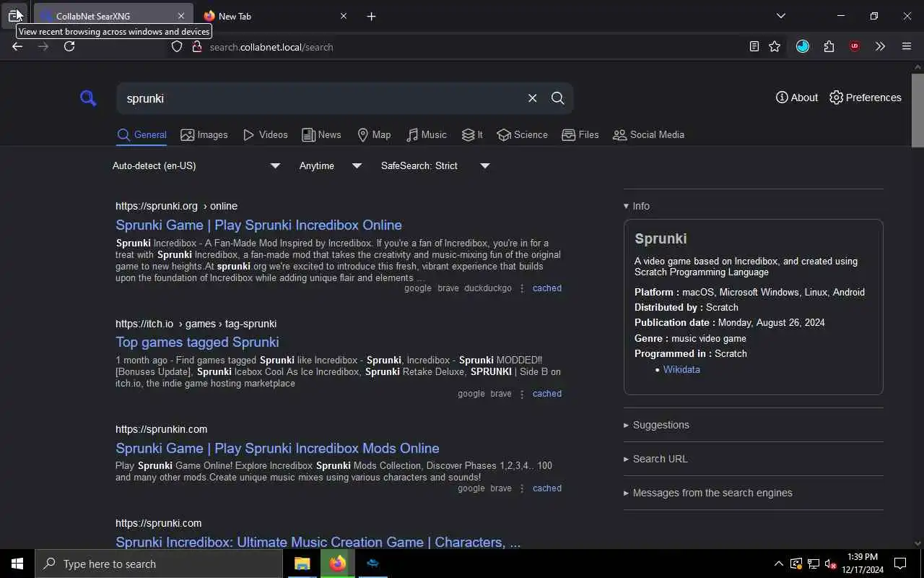924x578 pixels.
Task: Open the taskbar clock showing 1:39 PM
Action: (x=863, y=564)
